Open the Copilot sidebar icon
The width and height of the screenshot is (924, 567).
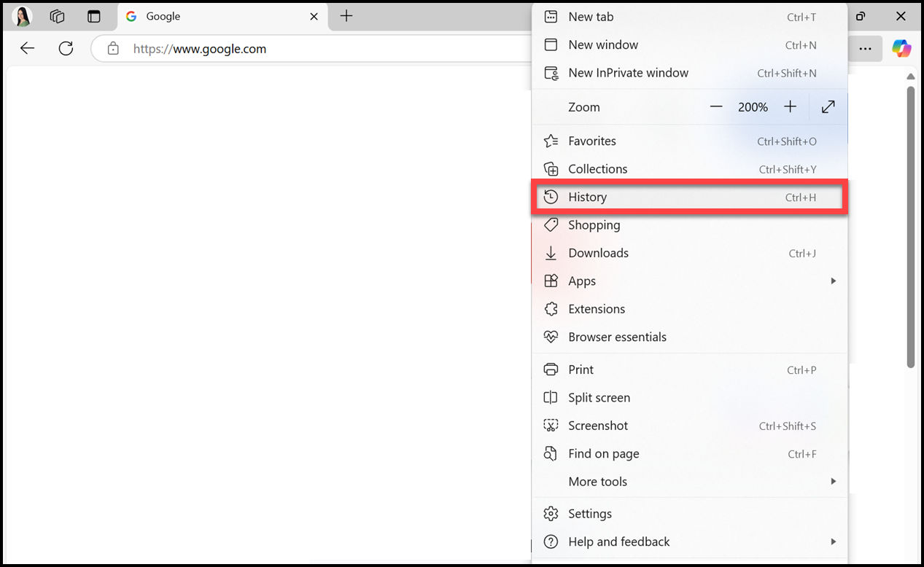(x=902, y=49)
